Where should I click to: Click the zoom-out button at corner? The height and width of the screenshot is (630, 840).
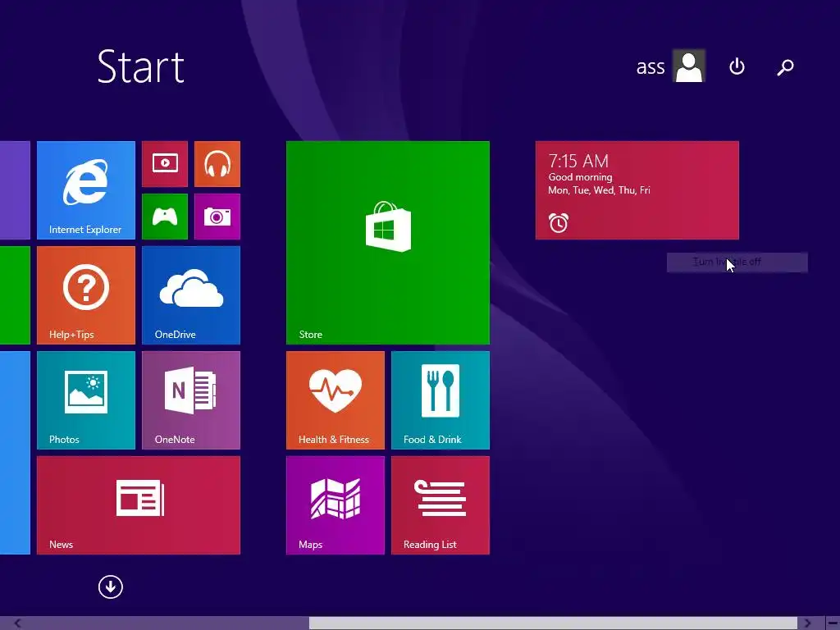pos(833,623)
